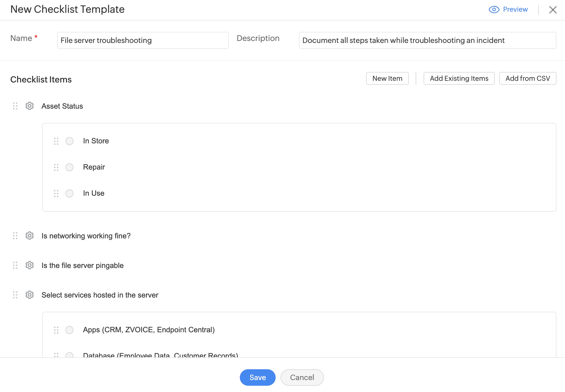Open gear icon for networking question
The image size is (565, 392).
tap(30, 236)
